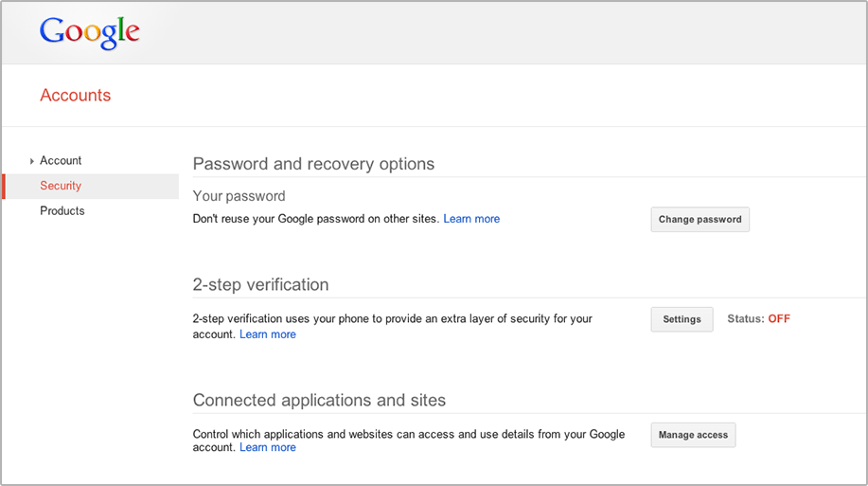
Task: Click the red OFF status indicator
Action: [778, 319]
